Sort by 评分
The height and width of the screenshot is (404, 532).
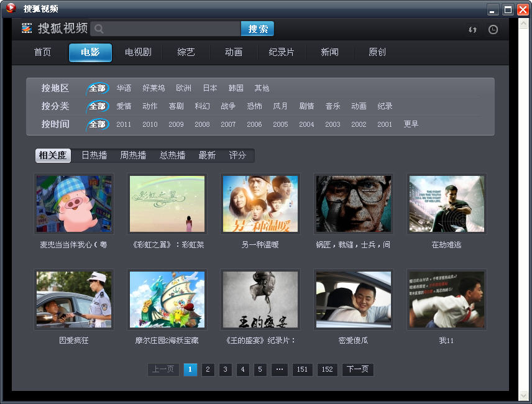(237, 155)
